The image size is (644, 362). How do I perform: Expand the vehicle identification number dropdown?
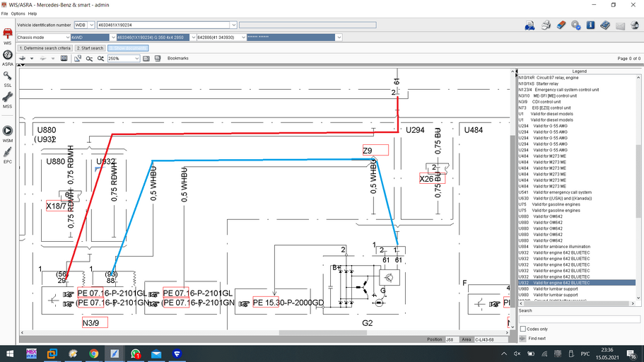(233, 25)
